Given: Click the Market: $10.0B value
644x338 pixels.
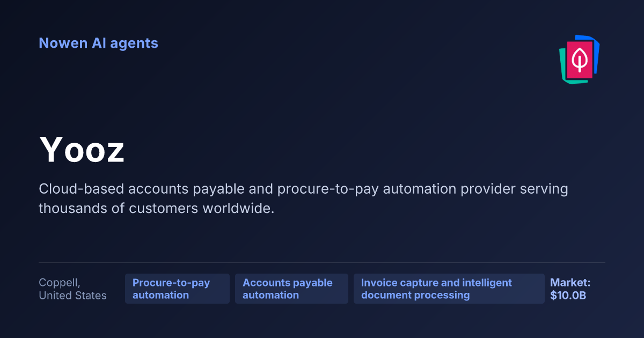Looking at the screenshot, I should pos(570,289).
